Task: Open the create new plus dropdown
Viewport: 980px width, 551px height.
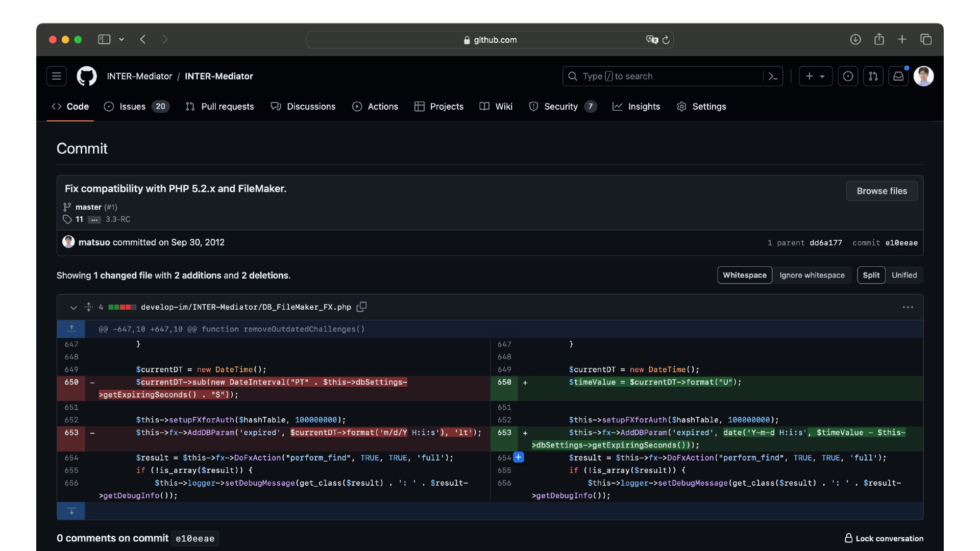Action: pos(816,76)
